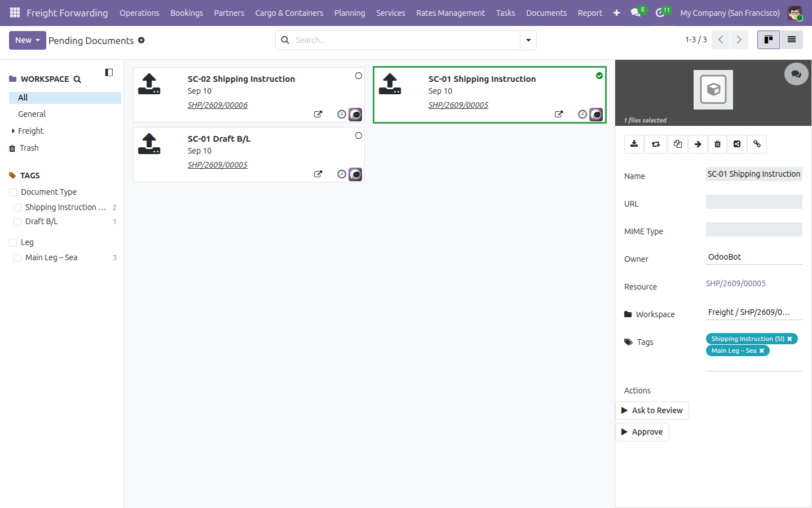Viewport: 812px width, 508px height.
Task: Open the New button dropdown
Action: pos(27,40)
